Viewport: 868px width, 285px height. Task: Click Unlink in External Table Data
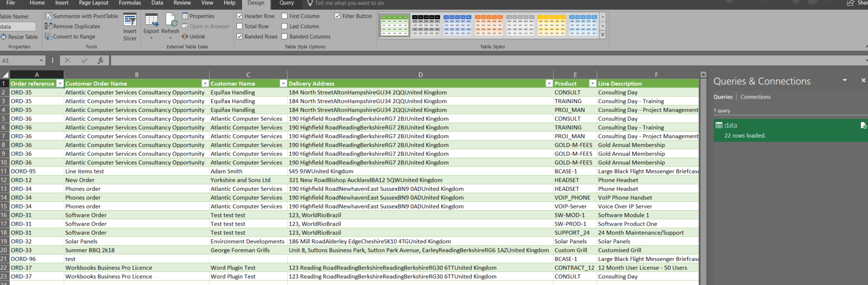click(x=193, y=37)
